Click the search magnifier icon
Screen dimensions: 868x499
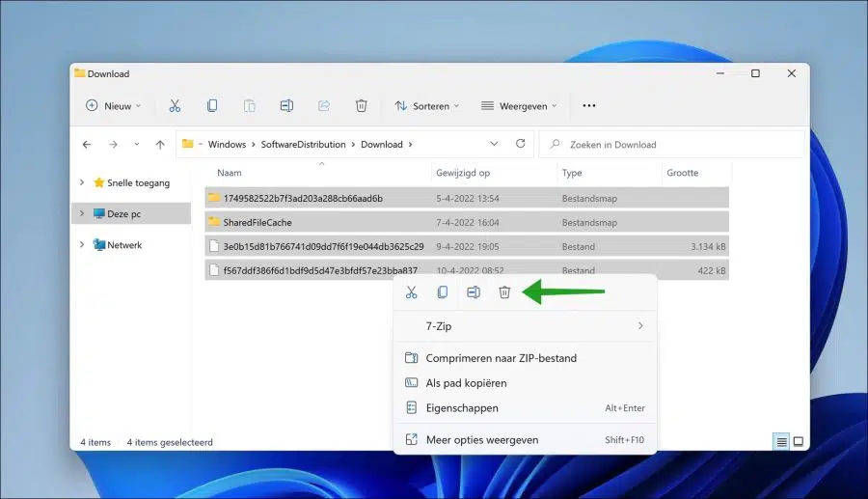555,145
